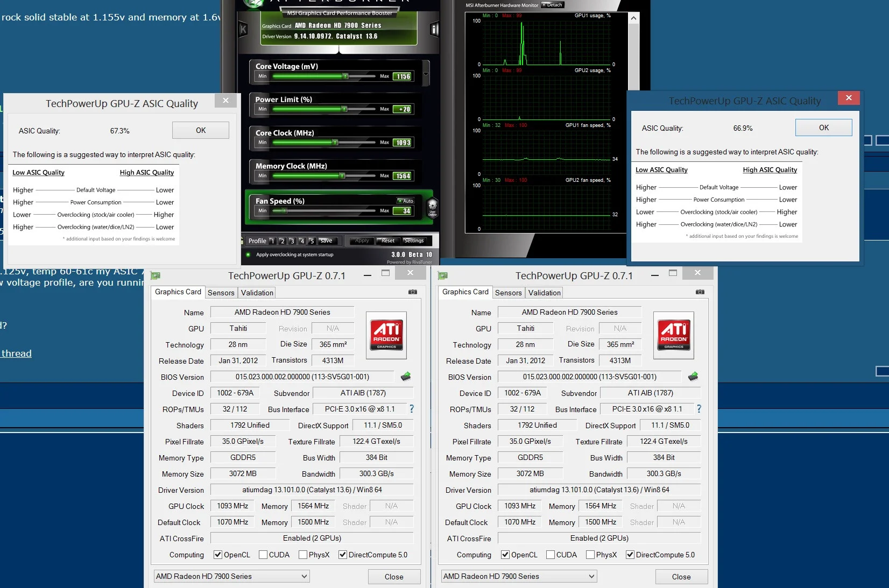Open GPU selector dropdown in right GPU-Z
The height and width of the screenshot is (588, 889).
[519, 576]
